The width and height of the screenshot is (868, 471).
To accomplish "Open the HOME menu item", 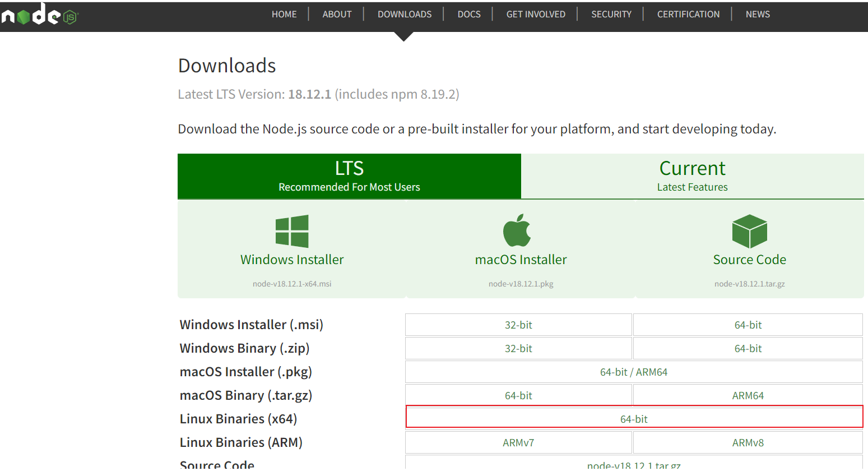I will pyautogui.click(x=284, y=15).
